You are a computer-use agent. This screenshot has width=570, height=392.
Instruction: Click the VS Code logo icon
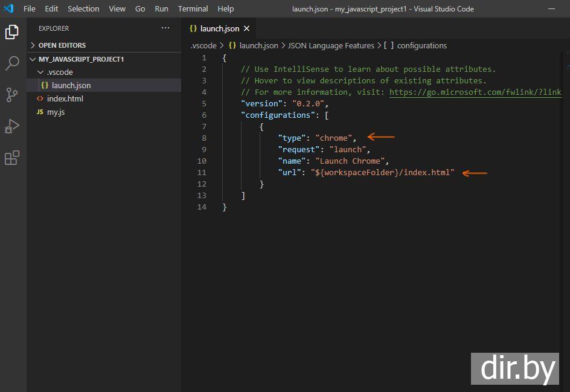8,8
